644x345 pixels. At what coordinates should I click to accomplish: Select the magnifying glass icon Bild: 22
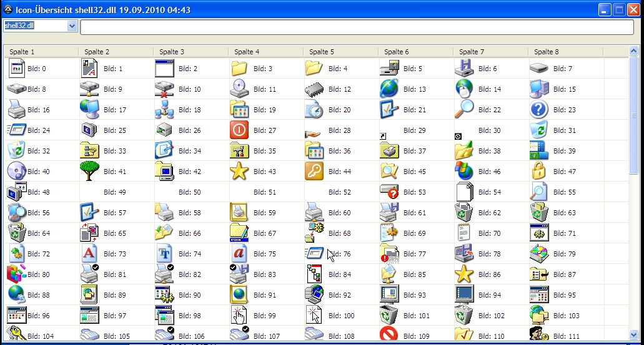[463, 110]
